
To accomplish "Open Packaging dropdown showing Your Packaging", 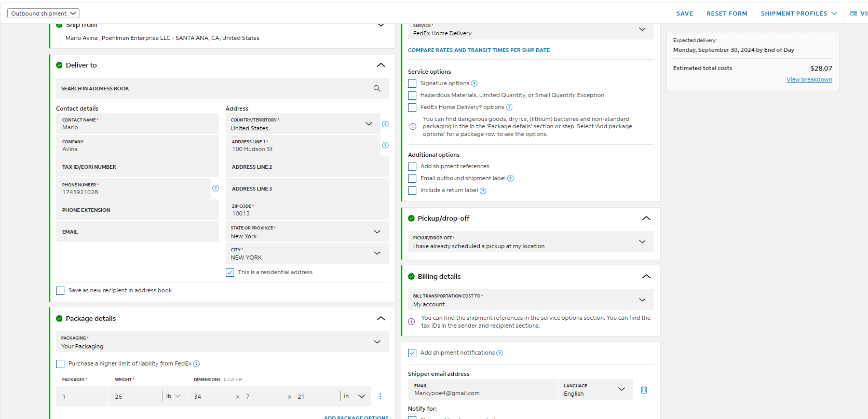I will click(222, 342).
